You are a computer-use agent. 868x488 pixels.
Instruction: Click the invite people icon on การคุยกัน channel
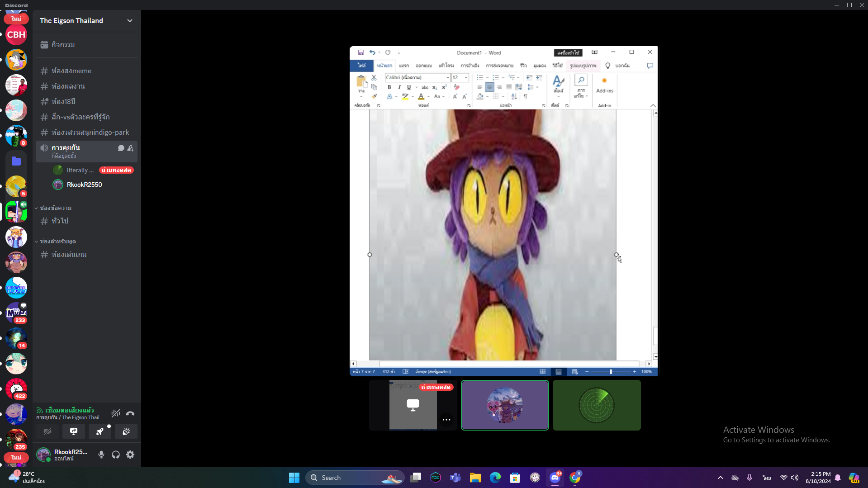(130, 148)
